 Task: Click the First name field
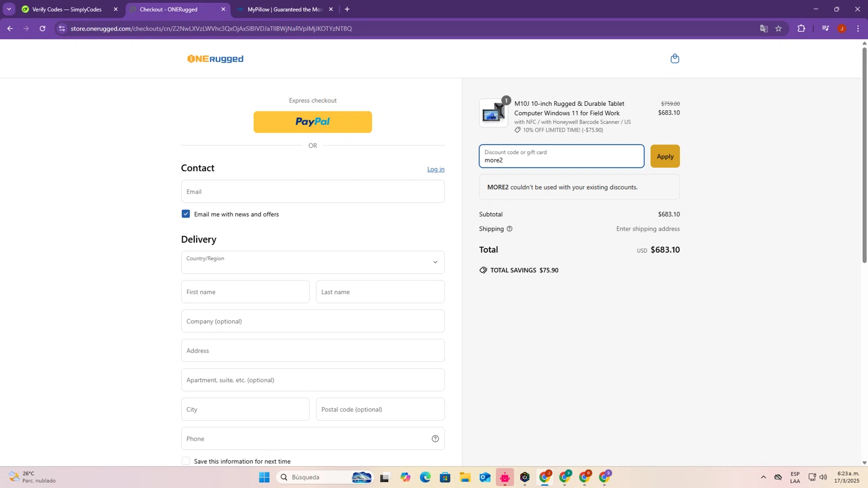tap(245, 292)
